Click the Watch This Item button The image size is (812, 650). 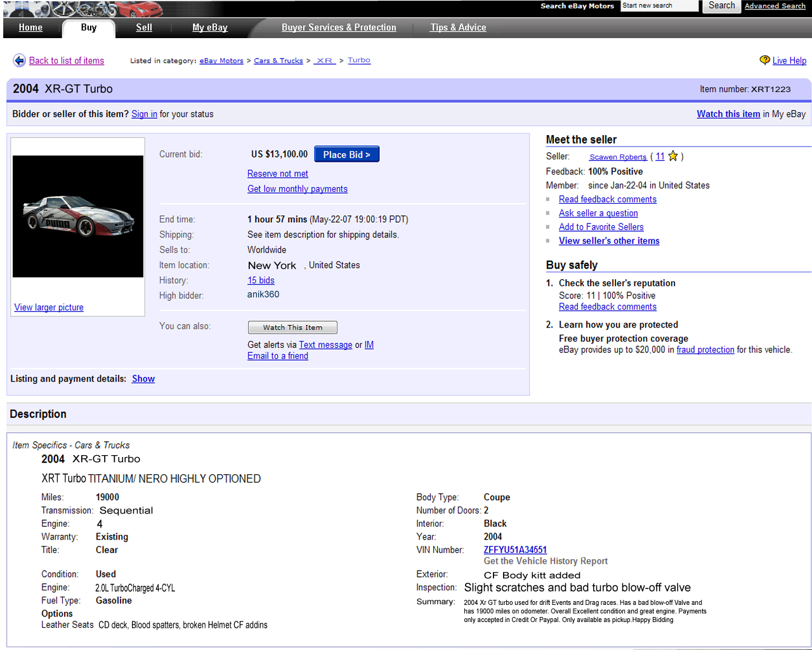pyautogui.click(x=292, y=328)
